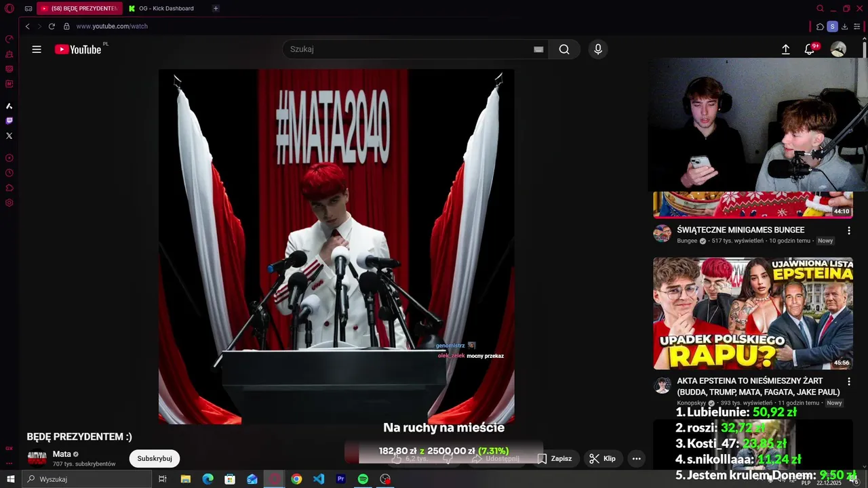This screenshot has width=868, height=488.
Task: Open browser search tabs magnifier icon
Action: tap(820, 9)
